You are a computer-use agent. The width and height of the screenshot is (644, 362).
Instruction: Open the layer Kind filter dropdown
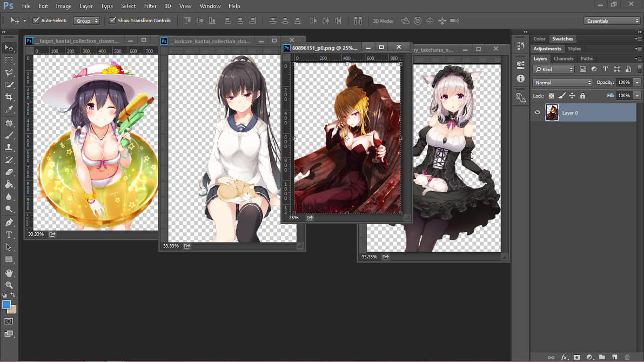[553, 70]
